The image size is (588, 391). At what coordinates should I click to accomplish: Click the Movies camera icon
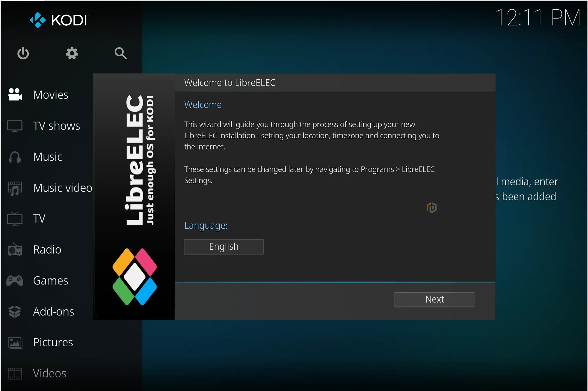15,95
